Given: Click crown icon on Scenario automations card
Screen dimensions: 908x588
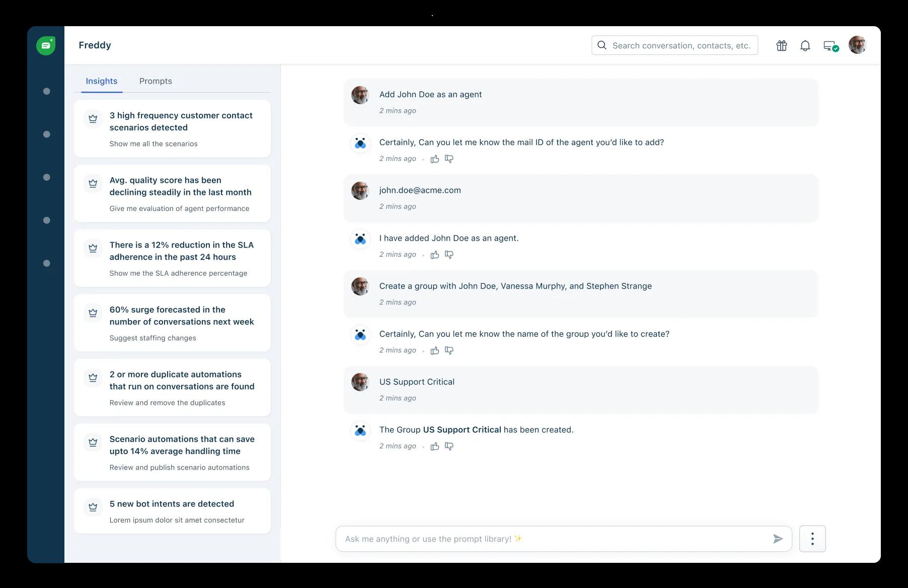Looking at the screenshot, I should 93,443.
